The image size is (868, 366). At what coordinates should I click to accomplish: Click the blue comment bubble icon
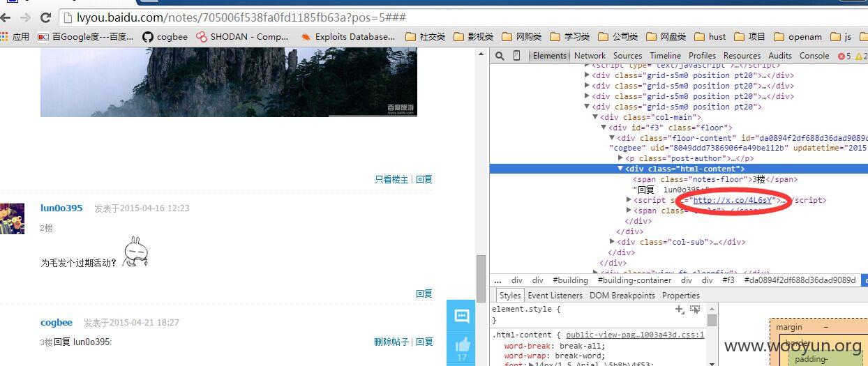click(462, 316)
